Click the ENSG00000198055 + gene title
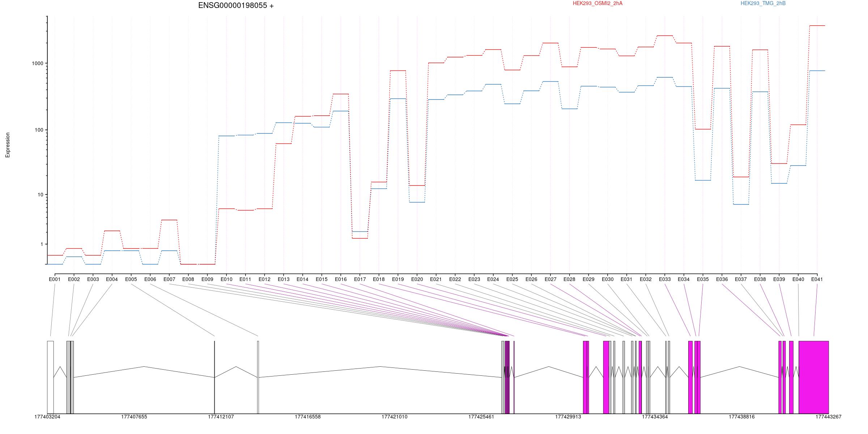 point(236,5)
